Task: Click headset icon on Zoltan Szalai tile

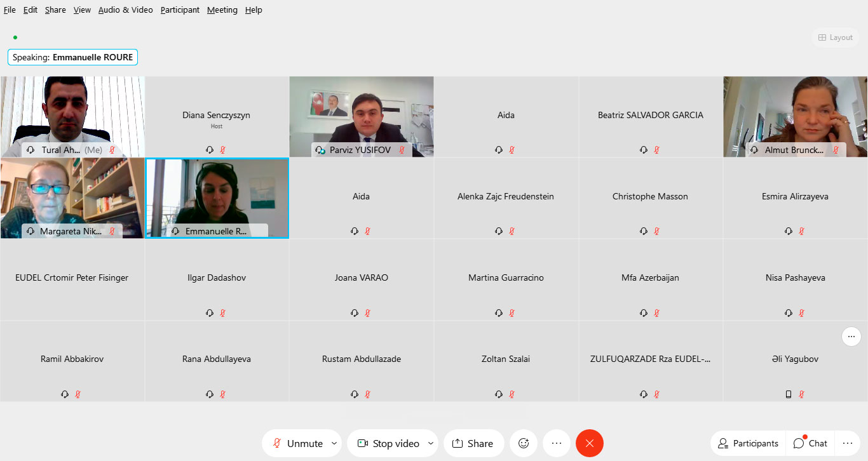Action: click(x=499, y=394)
